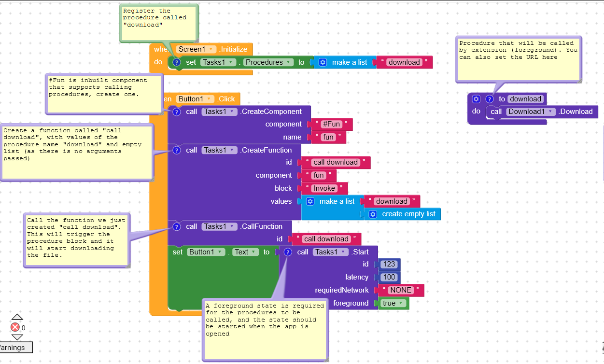Open Download1 dropdown in Download call
Viewport: 604px width, 364px height.
(x=532, y=112)
